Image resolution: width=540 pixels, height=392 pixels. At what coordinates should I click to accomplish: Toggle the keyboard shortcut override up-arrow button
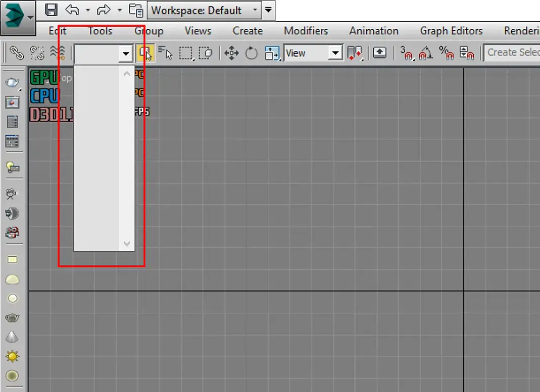[379, 53]
